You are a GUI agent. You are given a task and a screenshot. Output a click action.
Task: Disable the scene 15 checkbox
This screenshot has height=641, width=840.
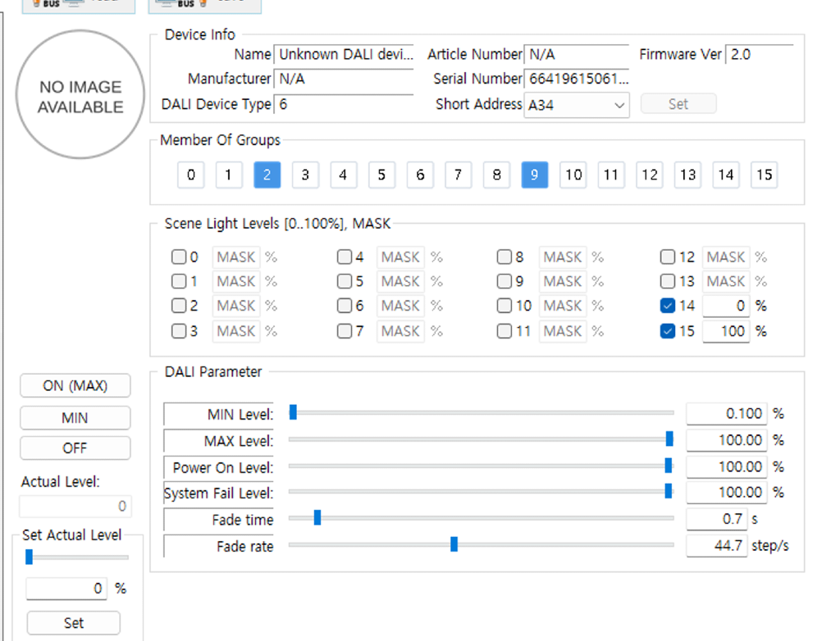[x=668, y=331]
